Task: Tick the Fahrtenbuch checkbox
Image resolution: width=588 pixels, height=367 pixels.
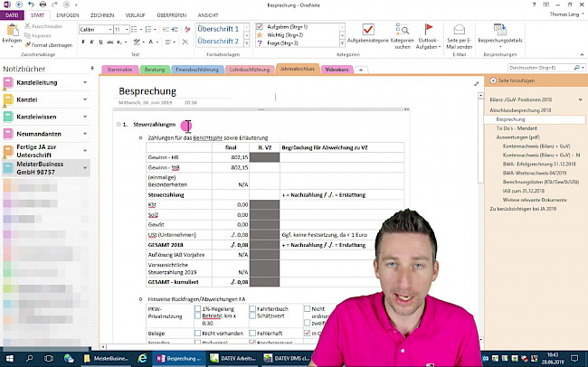Action: (250, 308)
